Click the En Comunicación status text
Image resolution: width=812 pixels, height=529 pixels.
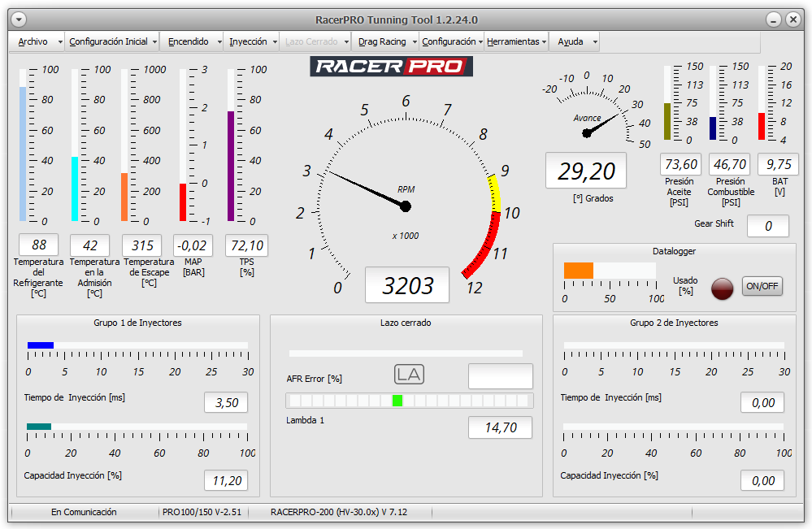pyautogui.click(x=84, y=513)
